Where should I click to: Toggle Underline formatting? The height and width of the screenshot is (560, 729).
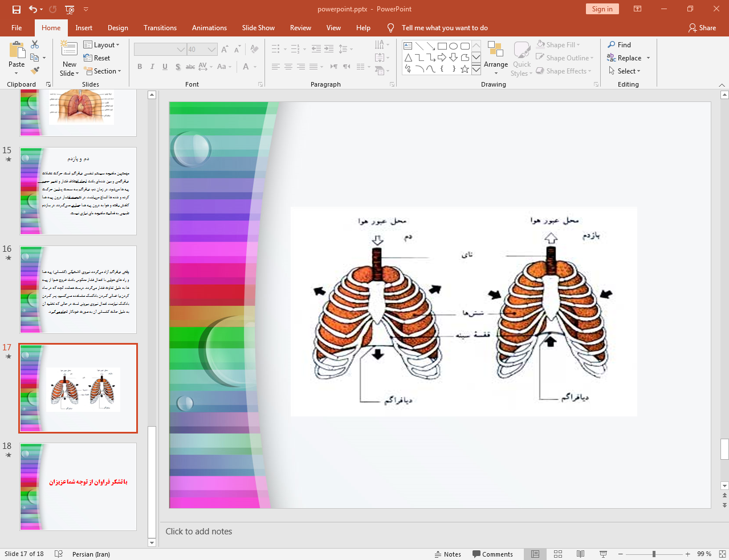pos(165,67)
